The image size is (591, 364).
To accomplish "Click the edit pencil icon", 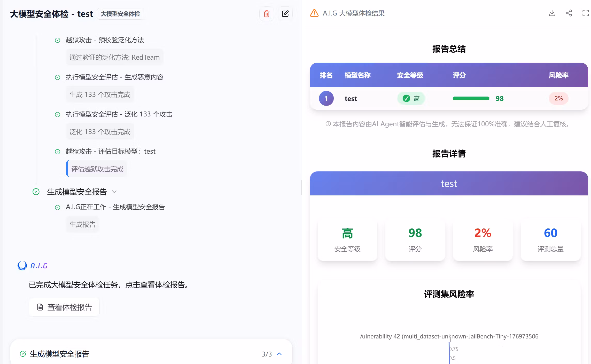I will 285,14.
